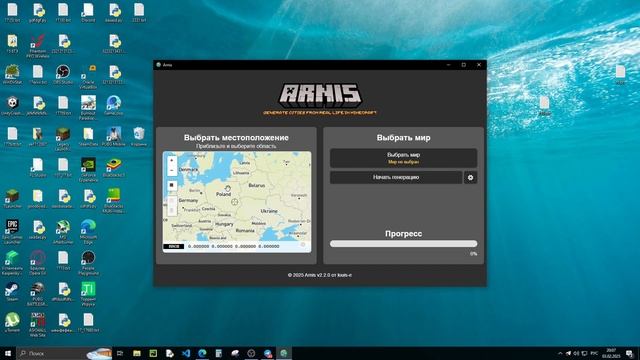Open Task View on the taskbar
Viewport: 640px width, 360px height.
120,353
